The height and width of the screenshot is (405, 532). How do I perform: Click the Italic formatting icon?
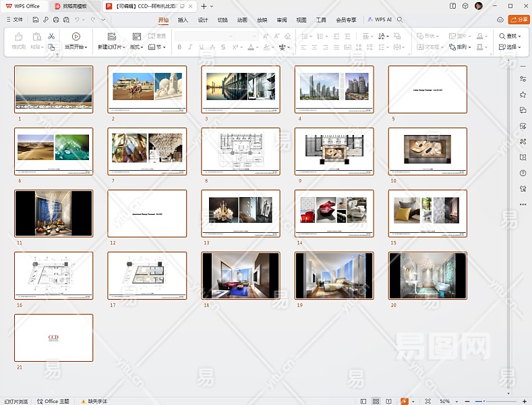point(191,47)
